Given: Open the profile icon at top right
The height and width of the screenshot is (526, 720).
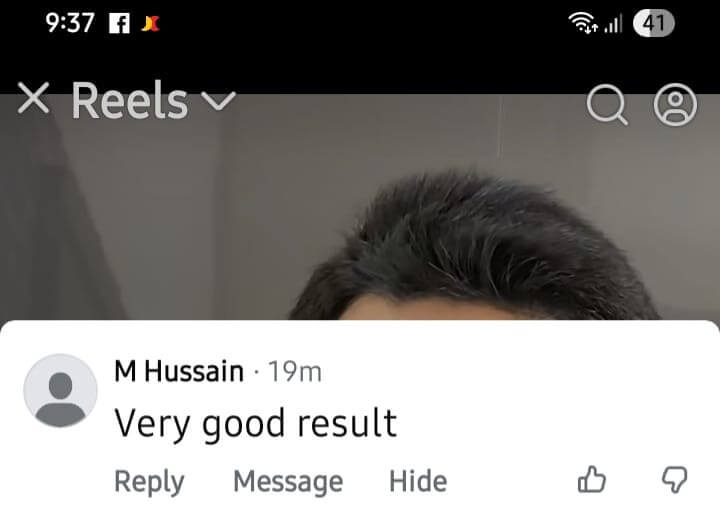Looking at the screenshot, I should coord(675,105).
